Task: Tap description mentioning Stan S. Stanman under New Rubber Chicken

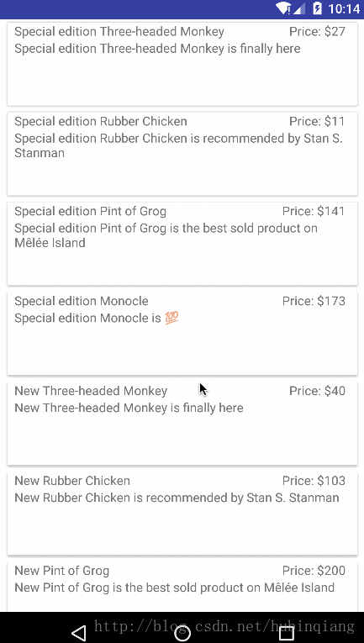Action: [177, 498]
